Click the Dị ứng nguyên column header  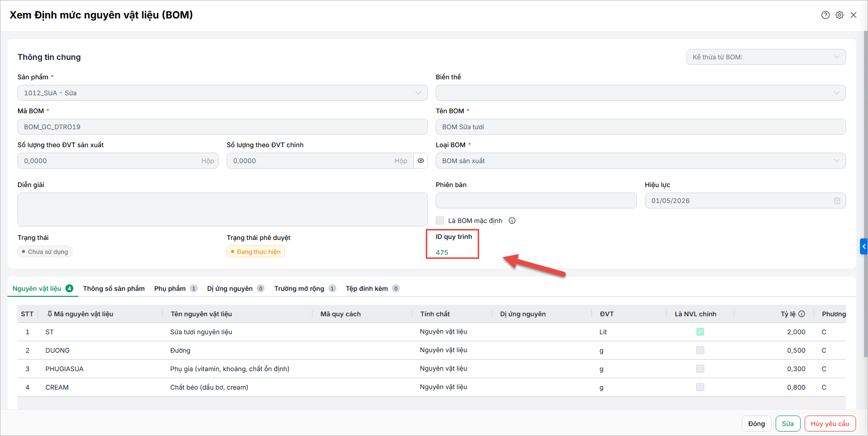pos(523,314)
